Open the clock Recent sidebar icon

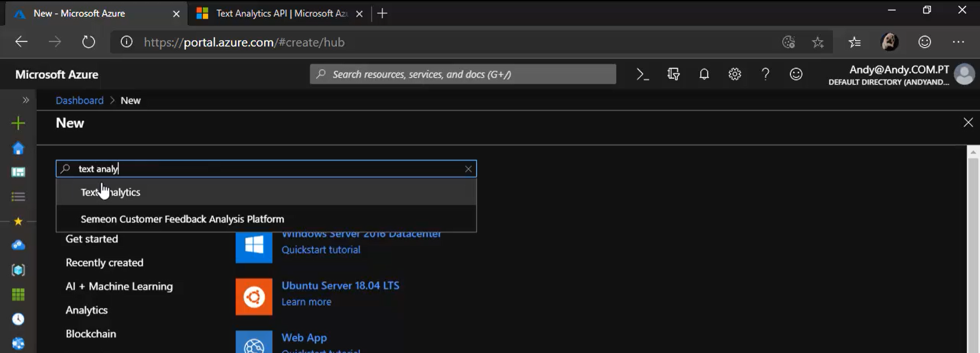click(18, 319)
